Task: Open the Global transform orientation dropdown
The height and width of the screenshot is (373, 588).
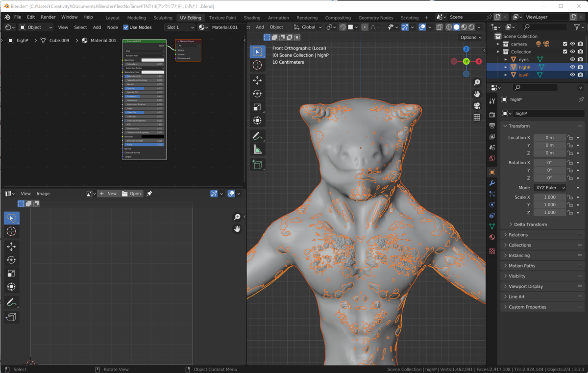Action: (309, 27)
